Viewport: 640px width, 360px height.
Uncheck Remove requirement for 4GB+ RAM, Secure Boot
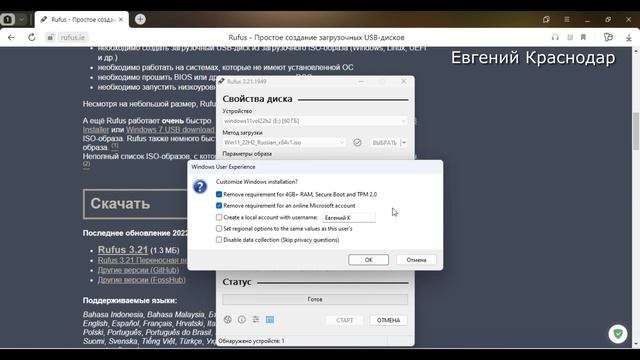tap(219, 194)
